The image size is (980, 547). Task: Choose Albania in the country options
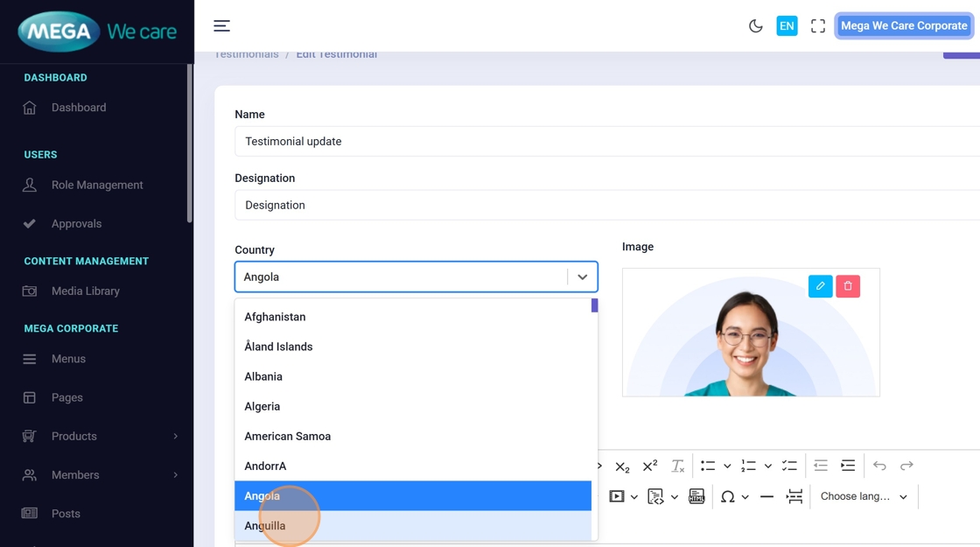[x=263, y=376]
